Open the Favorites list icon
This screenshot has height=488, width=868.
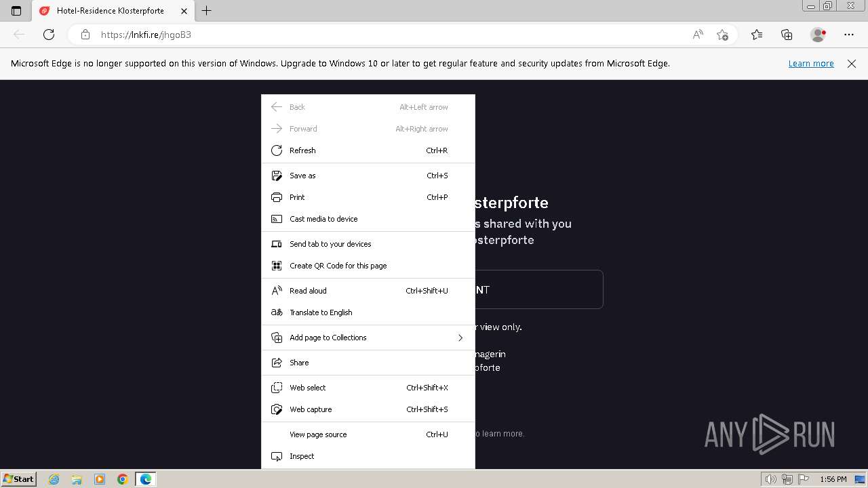click(757, 35)
